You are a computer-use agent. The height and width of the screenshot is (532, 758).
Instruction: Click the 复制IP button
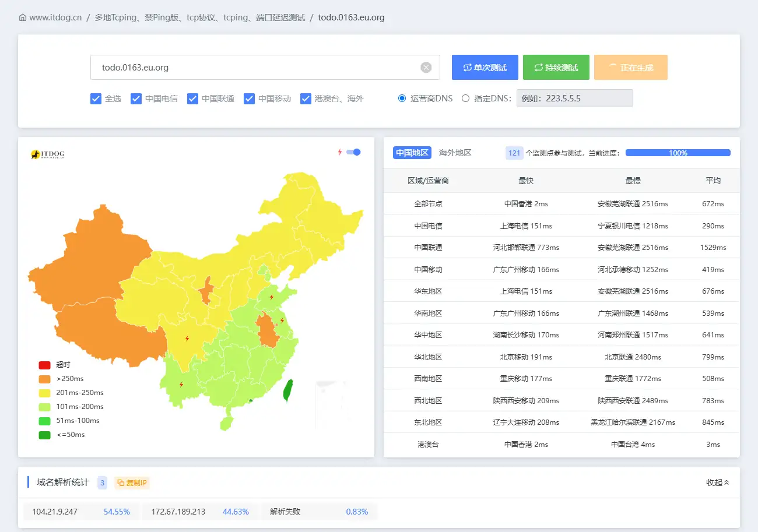(x=132, y=482)
